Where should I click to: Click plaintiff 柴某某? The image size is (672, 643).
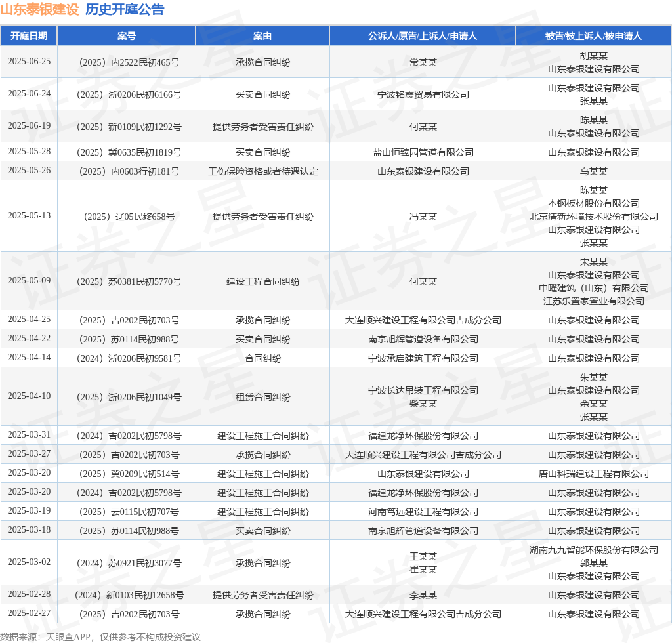pos(423,404)
